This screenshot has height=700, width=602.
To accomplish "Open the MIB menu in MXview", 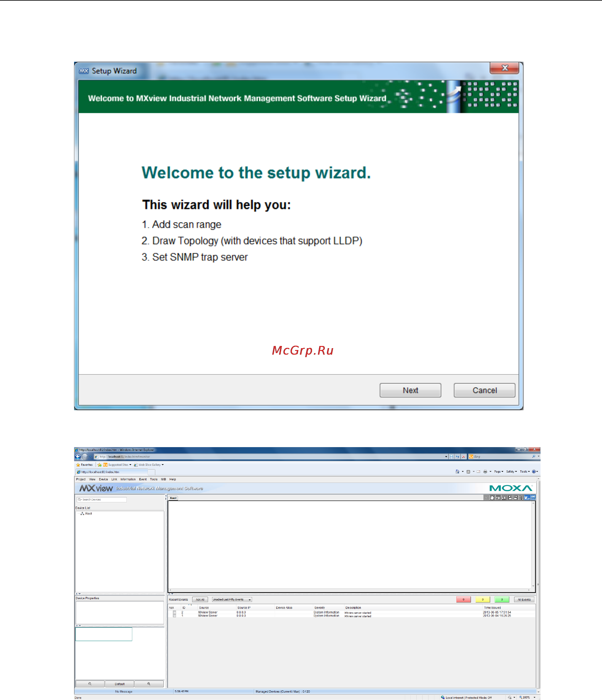I will (163, 479).
